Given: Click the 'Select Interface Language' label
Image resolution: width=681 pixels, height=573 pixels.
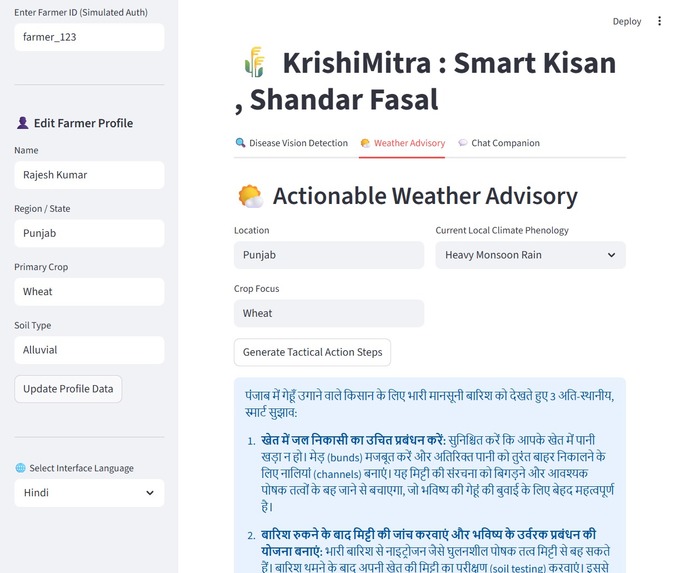Looking at the screenshot, I should click(x=82, y=468).
